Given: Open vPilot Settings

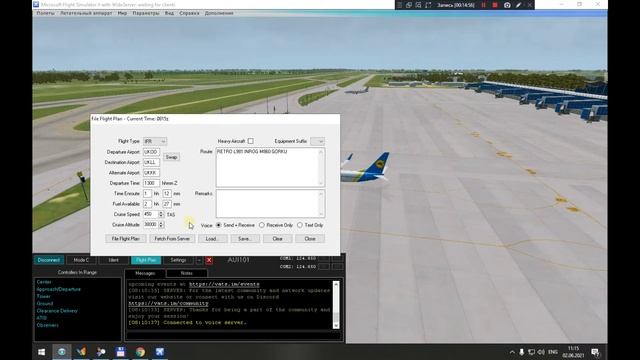Looking at the screenshot, I should point(178,260).
